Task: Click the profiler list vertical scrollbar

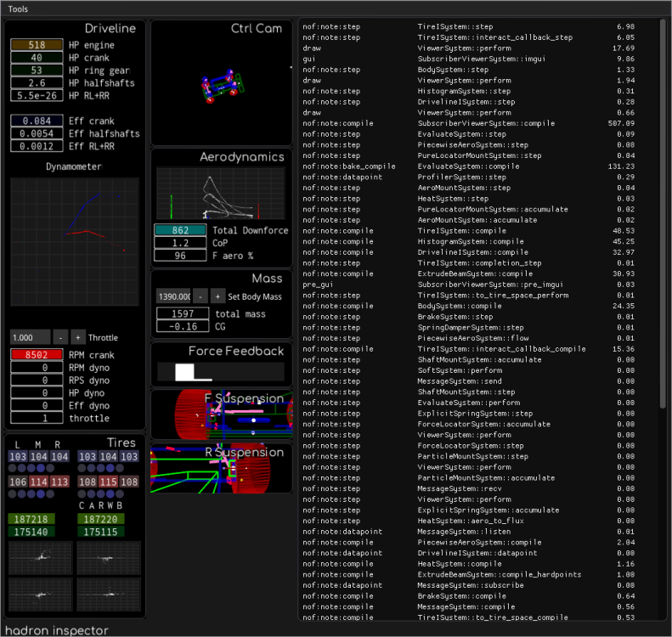Action: (x=663, y=214)
